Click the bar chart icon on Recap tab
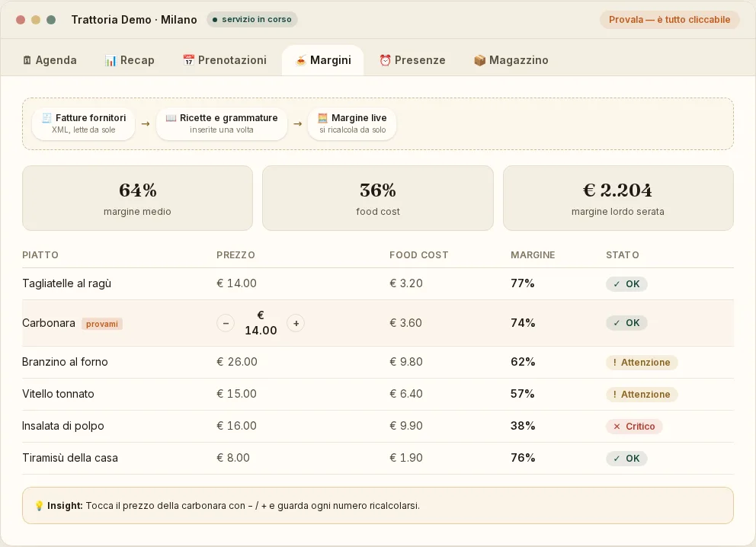The image size is (756, 547). 111,60
